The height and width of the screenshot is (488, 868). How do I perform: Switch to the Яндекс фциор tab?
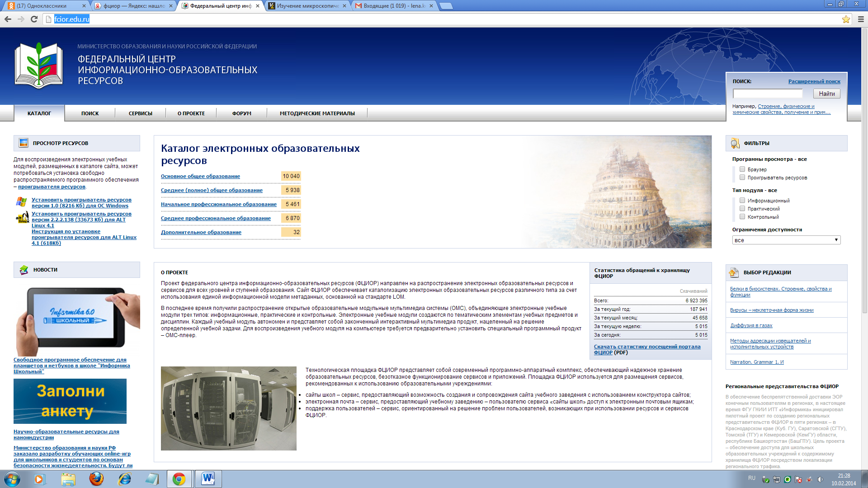pos(134,6)
